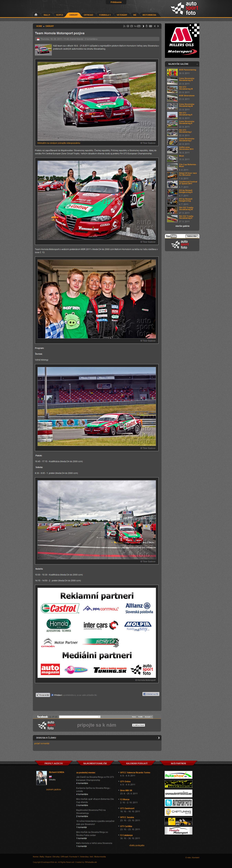Click HOME in the breadcrumb

(x=39, y=26)
